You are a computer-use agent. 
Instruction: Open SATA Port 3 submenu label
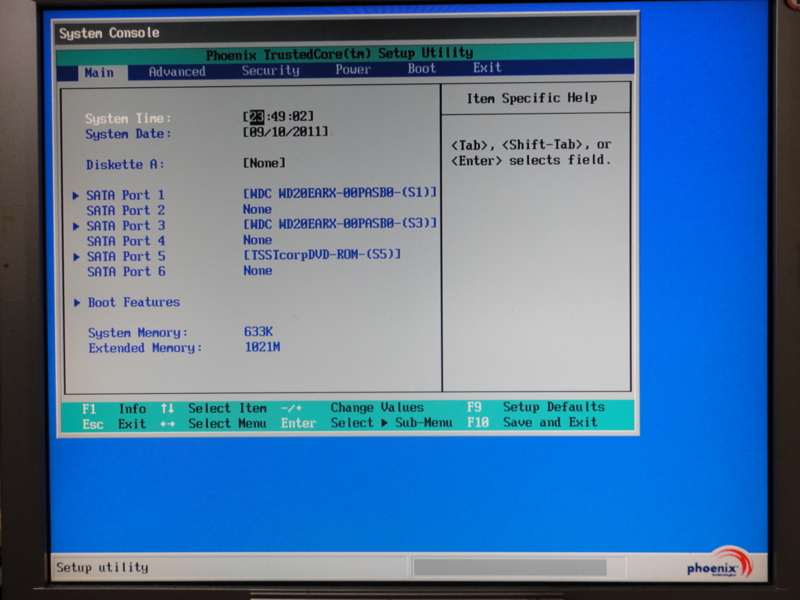(126, 226)
